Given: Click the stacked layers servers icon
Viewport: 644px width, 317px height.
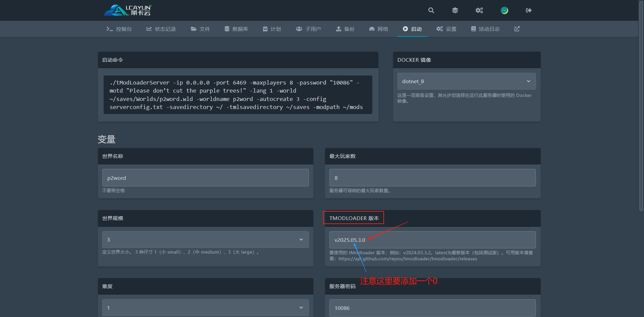Looking at the screenshot, I should click(455, 10).
